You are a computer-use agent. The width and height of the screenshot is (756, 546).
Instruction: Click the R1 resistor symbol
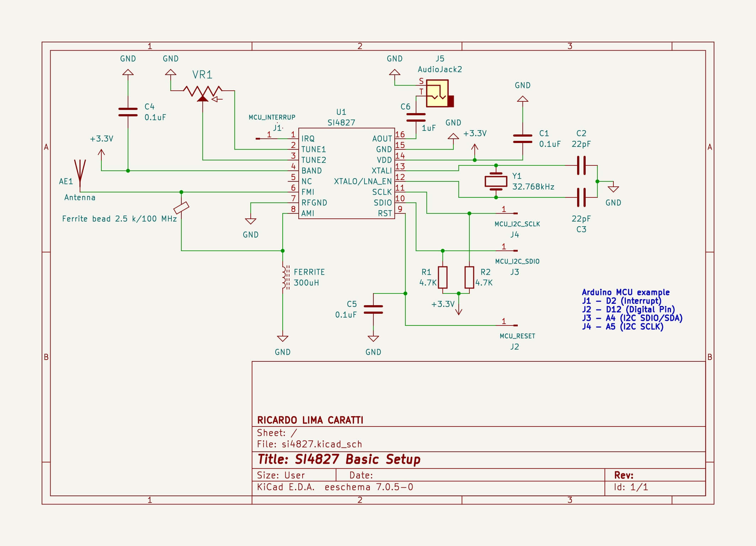pyautogui.click(x=442, y=277)
